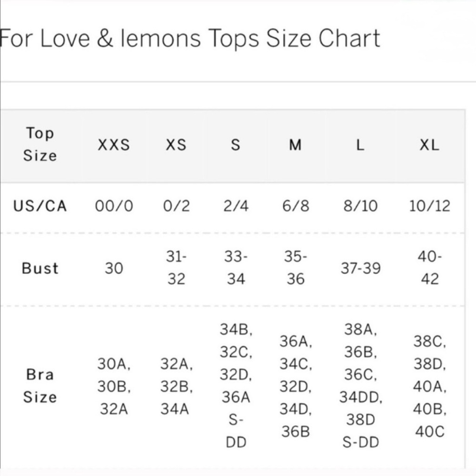Choose the XL column header
476x476 pixels.
point(429,145)
